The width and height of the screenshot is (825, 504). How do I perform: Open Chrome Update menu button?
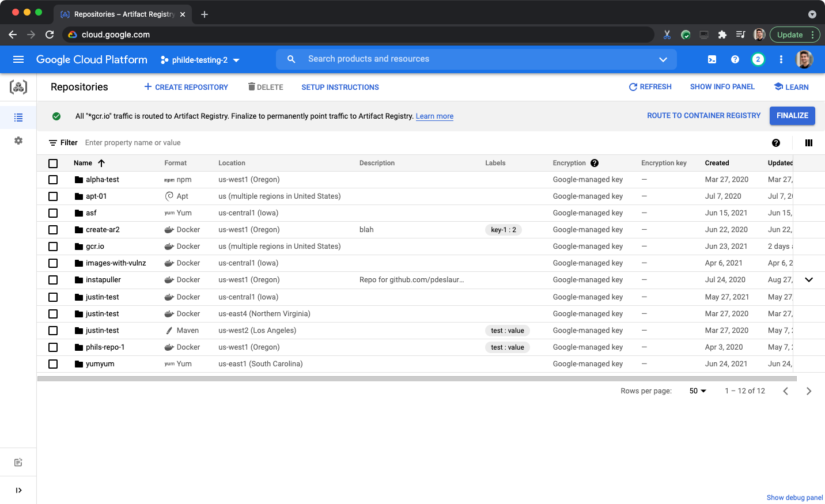point(794,35)
